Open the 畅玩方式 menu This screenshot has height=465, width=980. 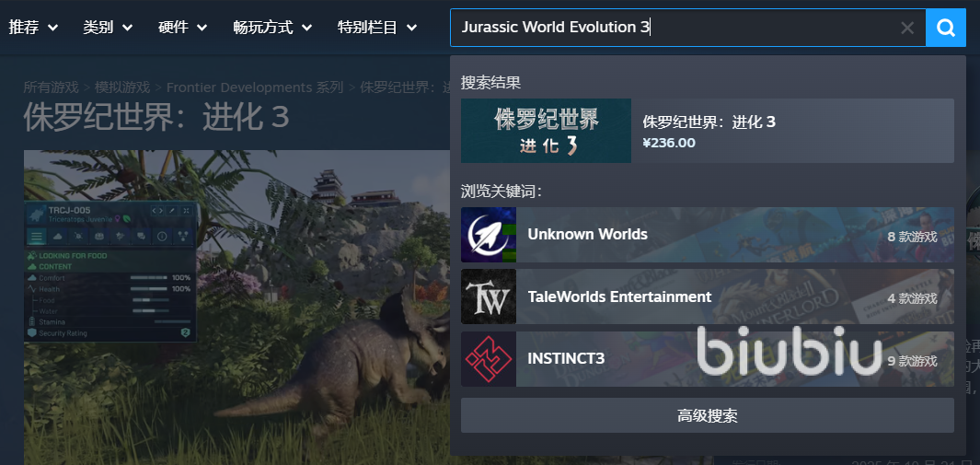point(274,28)
